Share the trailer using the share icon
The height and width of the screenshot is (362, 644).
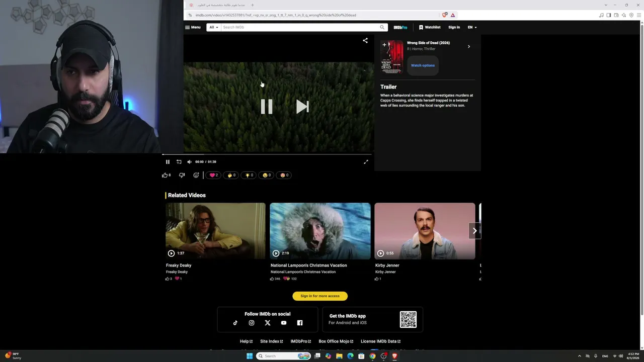click(365, 41)
